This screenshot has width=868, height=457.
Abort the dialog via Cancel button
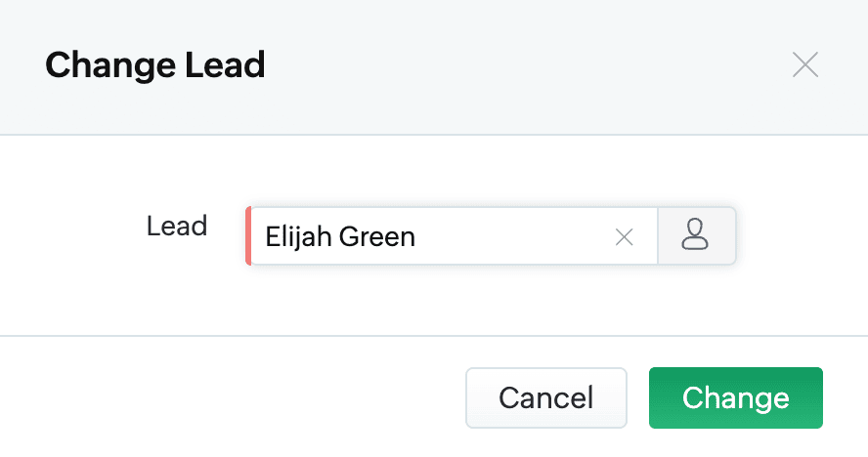point(546,397)
